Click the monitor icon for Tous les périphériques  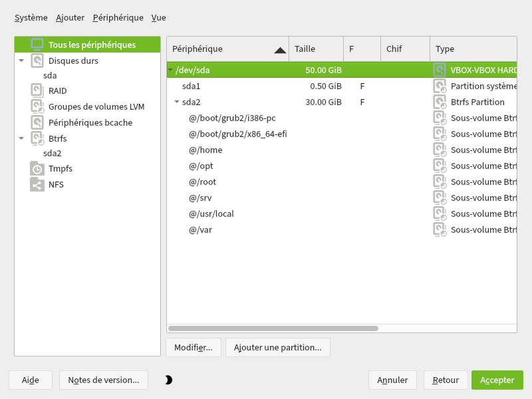coord(37,45)
